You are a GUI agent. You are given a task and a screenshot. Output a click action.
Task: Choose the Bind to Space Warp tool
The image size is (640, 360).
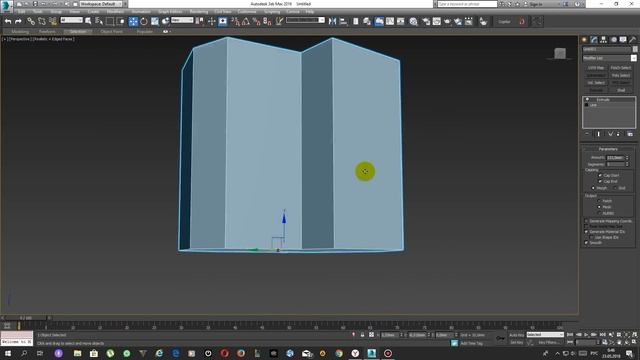tap(53, 21)
